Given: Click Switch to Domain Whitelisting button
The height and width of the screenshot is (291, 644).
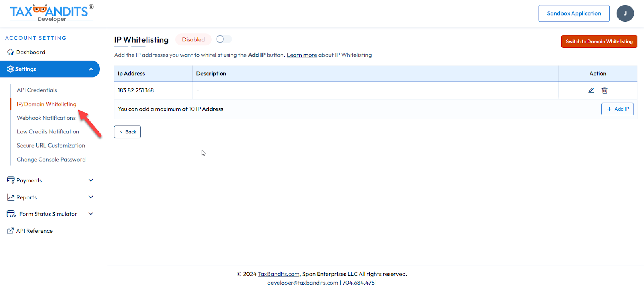Looking at the screenshot, I should pyautogui.click(x=599, y=41).
